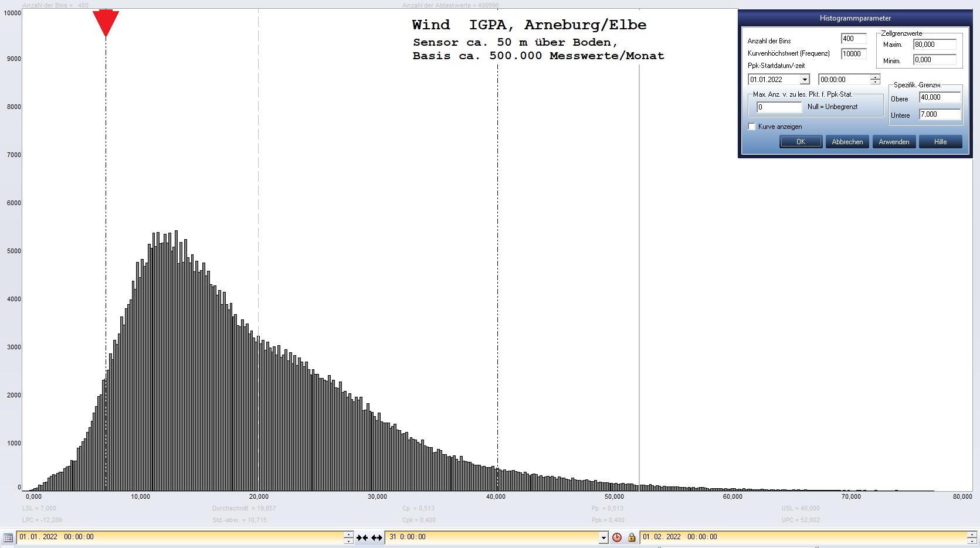Click the zoom-out diverging arrows icon

[x=377, y=537]
